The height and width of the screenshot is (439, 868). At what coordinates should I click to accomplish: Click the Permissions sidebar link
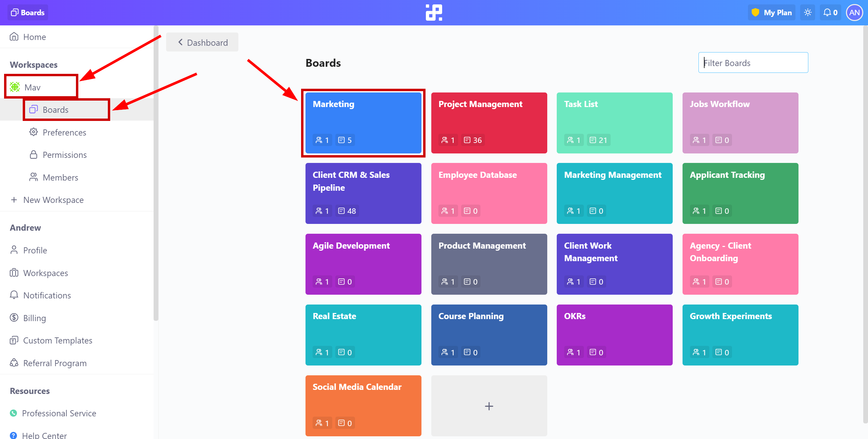click(64, 154)
